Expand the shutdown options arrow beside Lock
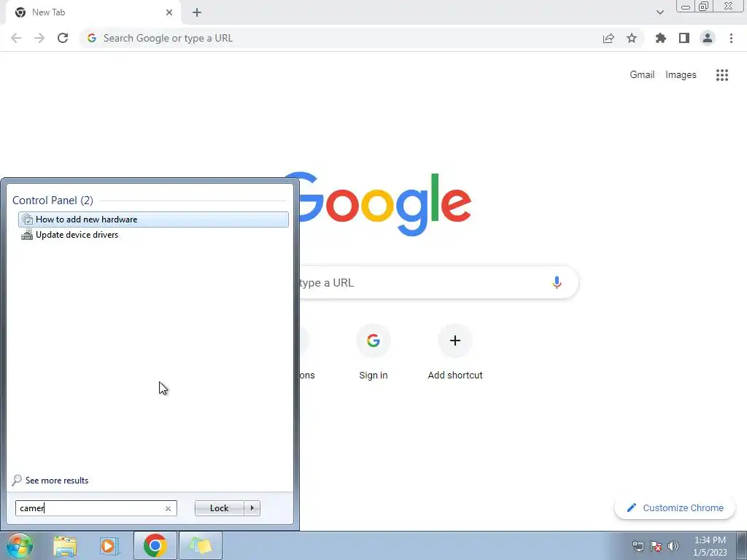Viewport: 747px width, 560px height. [252, 508]
